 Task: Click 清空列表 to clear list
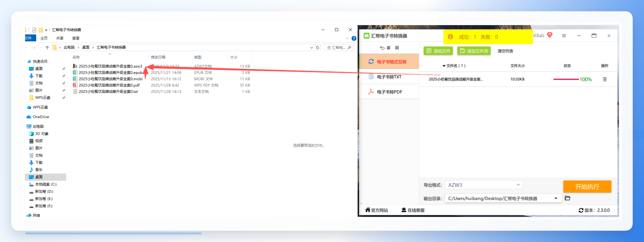tap(505, 51)
